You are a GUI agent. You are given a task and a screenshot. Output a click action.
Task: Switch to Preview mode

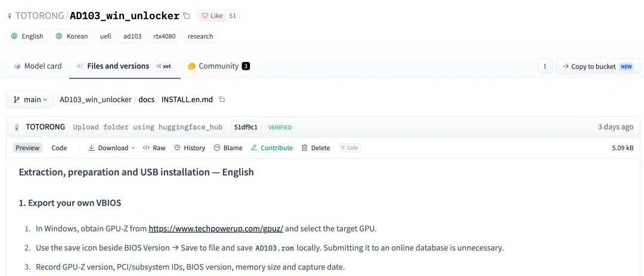point(27,148)
